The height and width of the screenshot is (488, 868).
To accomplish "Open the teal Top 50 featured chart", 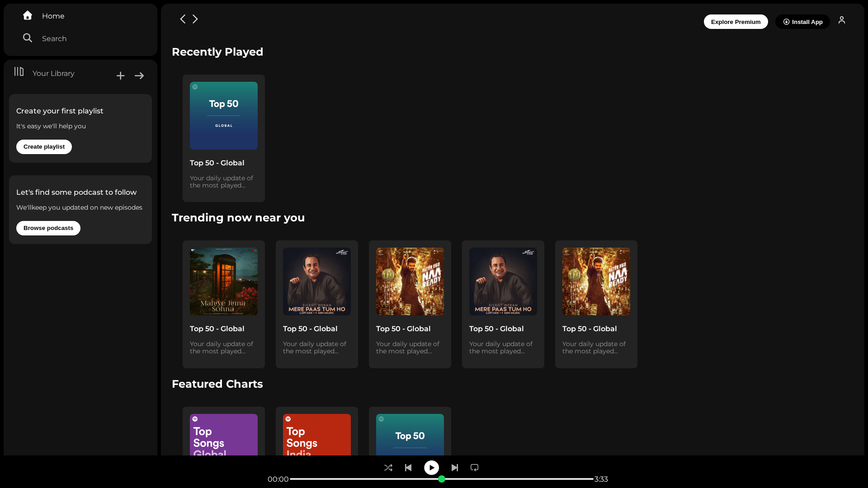I will pyautogui.click(x=410, y=435).
